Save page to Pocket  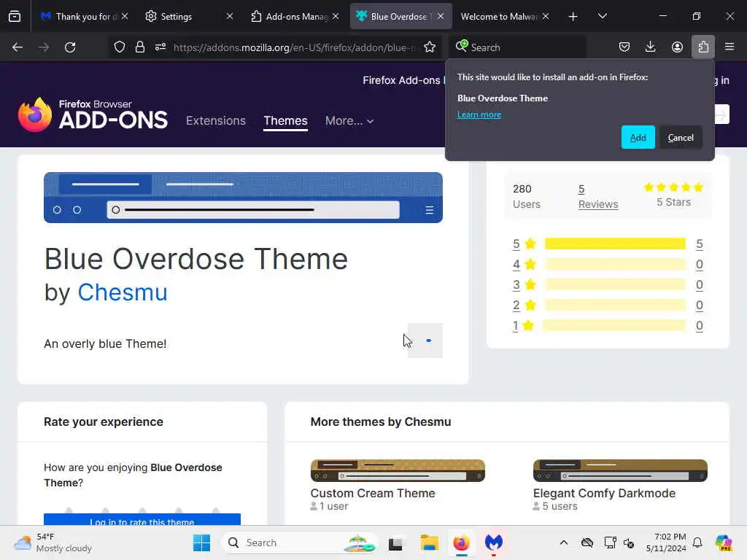coord(624,47)
